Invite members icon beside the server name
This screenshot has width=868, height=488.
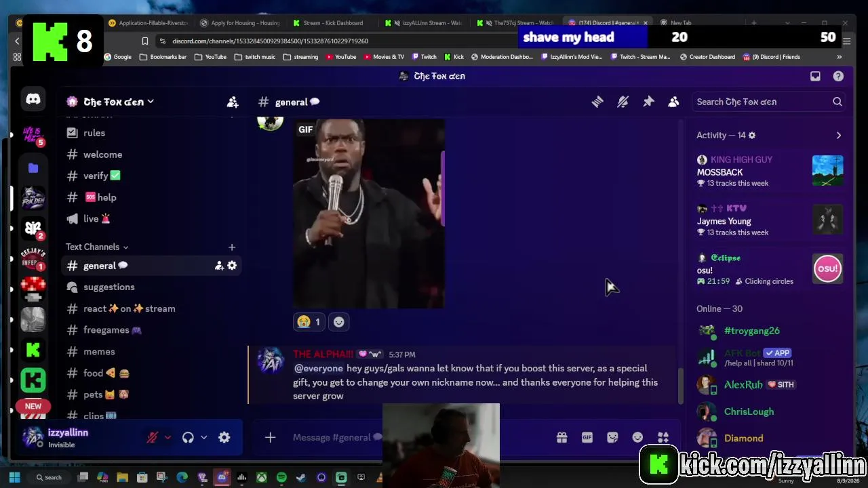tap(233, 102)
